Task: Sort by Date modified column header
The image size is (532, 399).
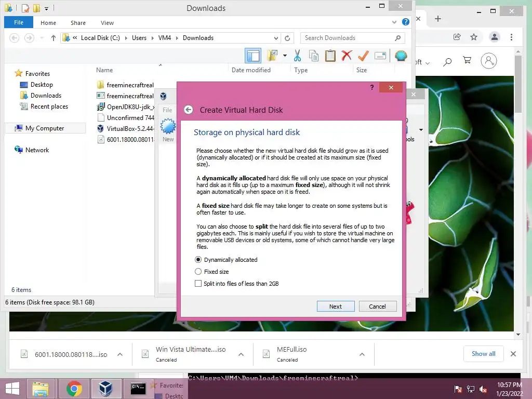Action: (x=251, y=70)
